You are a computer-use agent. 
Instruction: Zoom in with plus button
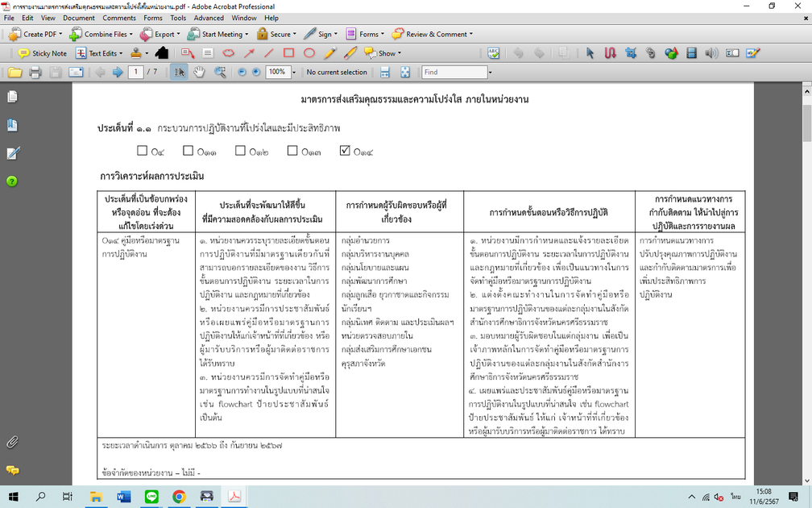pyautogui.click(x=256, y=72)
